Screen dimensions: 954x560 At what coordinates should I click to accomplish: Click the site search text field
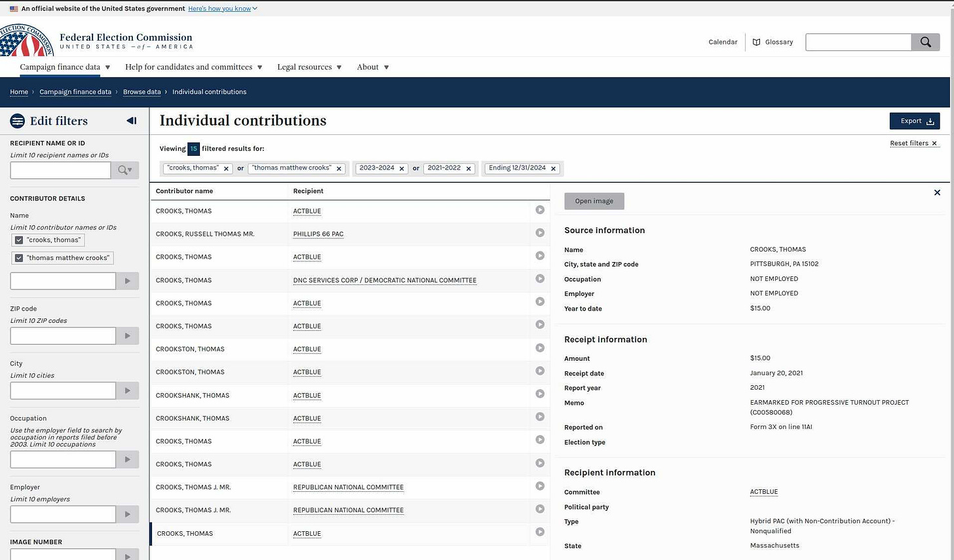(858, 42)
